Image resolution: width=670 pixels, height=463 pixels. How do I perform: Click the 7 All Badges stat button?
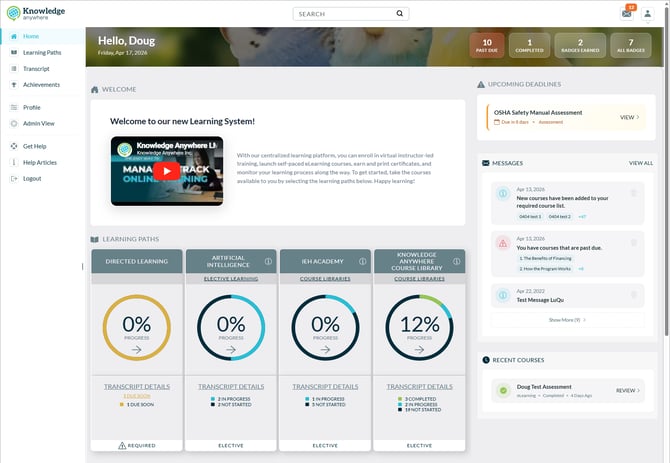631,45
